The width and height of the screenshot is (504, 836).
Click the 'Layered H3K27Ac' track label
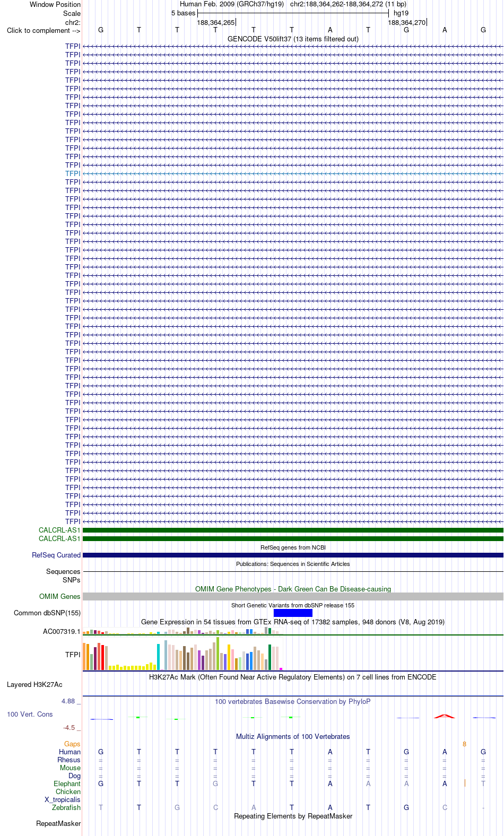[x=34, y=684]
